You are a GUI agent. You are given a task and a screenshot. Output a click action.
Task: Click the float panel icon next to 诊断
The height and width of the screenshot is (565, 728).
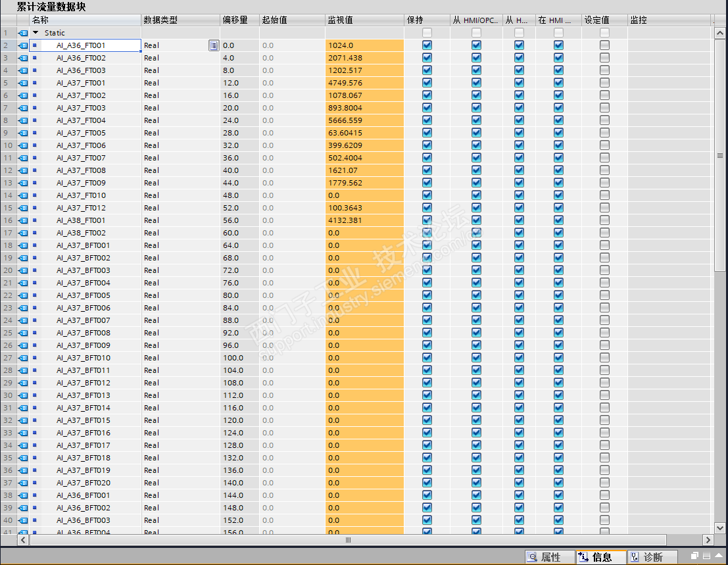pyautogui.click(x=694, y=556)
